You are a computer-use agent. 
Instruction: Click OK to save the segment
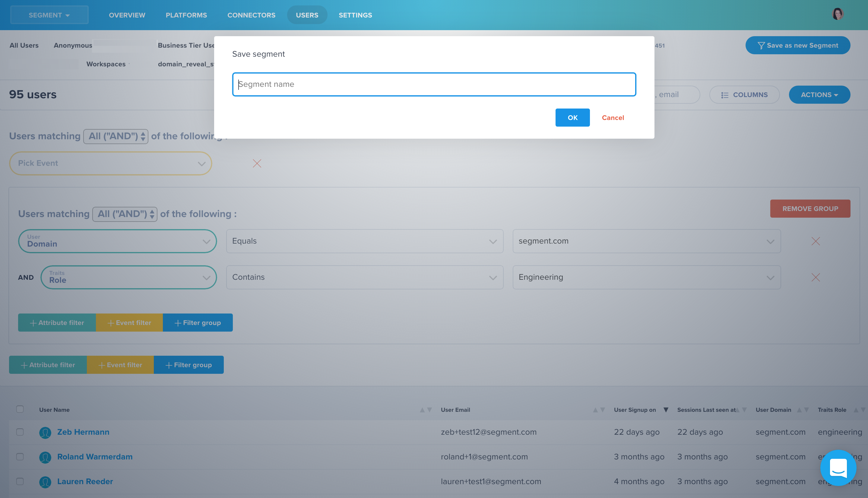pyautogui.click(x=572, y=118)
